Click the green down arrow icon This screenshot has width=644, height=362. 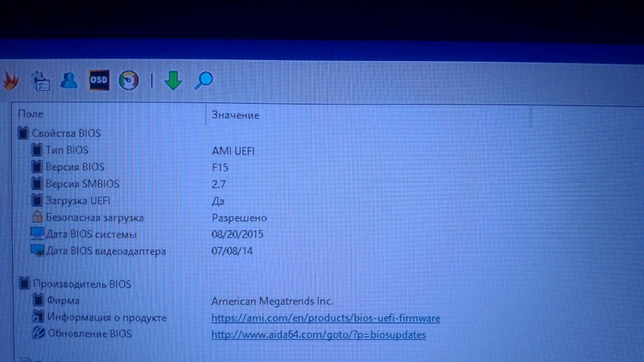[x=173, y=80]
